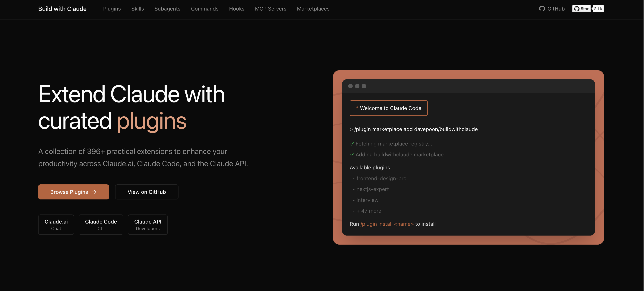Click the Browse Plugins button
The image size is (644, 291).
pos(74,192)
